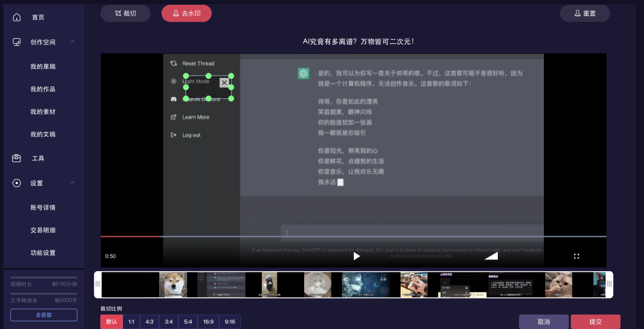Screen dimensions: 644x329
Task: Enter fullscreen with the corner icon
Action: pos(576,256)
